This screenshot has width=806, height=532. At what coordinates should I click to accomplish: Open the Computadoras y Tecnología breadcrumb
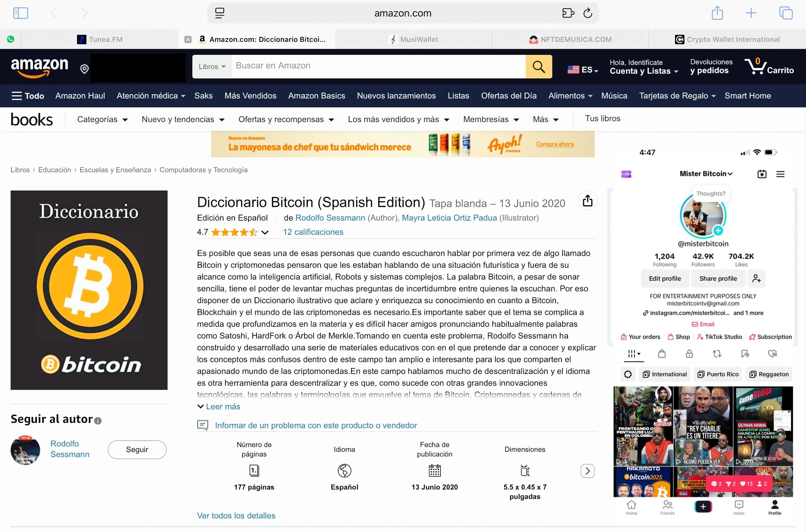(204, 170)
